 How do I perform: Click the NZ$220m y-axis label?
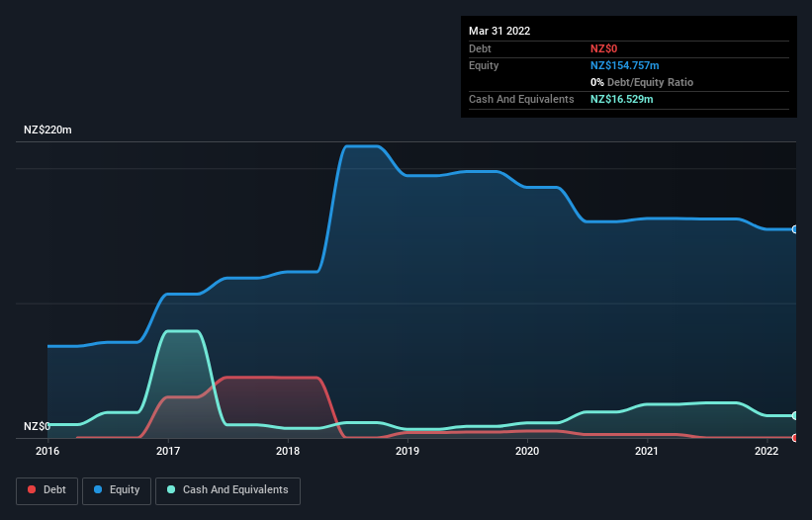(x=47, y=130)
